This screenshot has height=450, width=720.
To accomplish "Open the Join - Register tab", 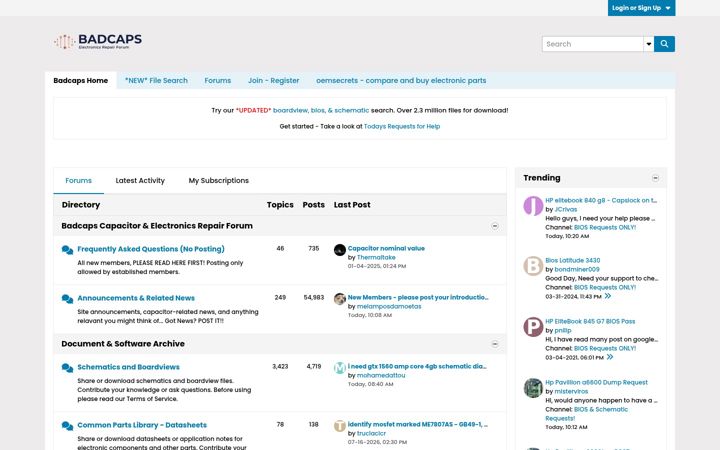I will coord(274,80).
